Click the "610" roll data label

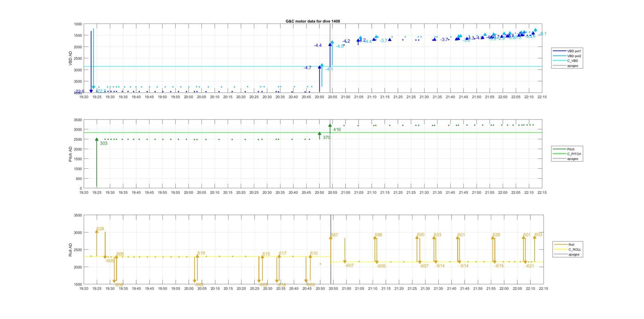[x=314, y=254]
